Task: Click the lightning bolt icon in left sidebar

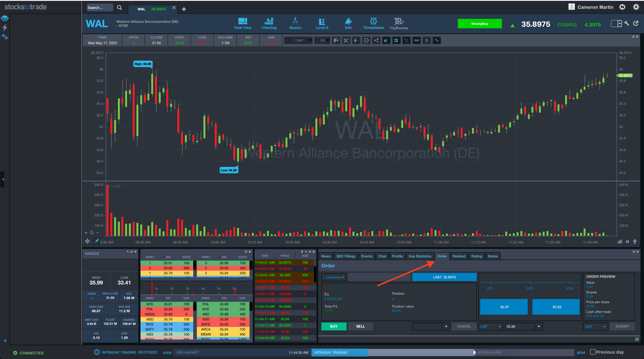Action: tap(5, 28)
